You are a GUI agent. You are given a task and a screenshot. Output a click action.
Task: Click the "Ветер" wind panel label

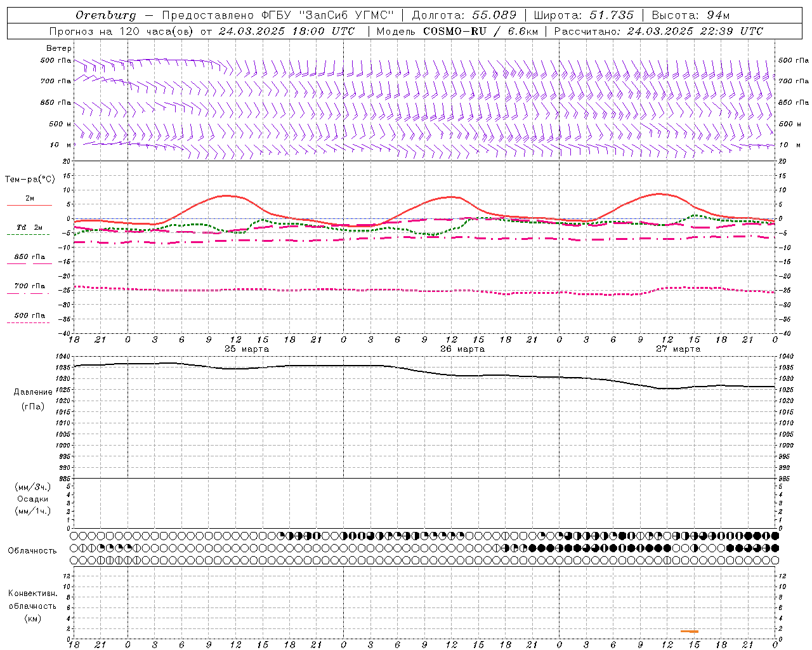click(x=59, y=48)
